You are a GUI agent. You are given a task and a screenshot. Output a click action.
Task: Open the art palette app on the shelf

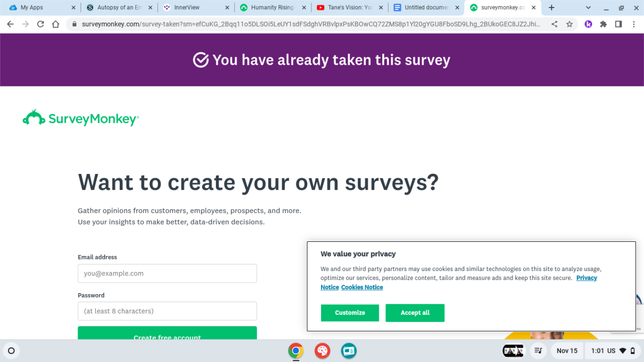point(322,351)
